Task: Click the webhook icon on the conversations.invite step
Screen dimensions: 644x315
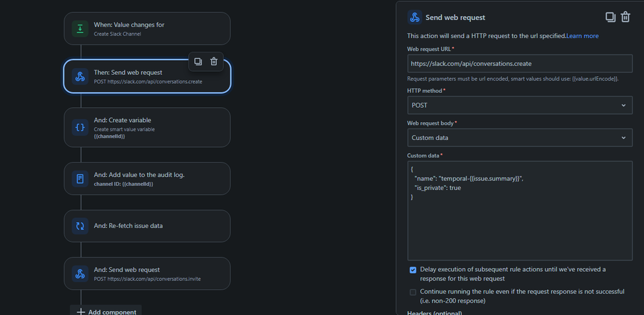Action: coord(80,274)
